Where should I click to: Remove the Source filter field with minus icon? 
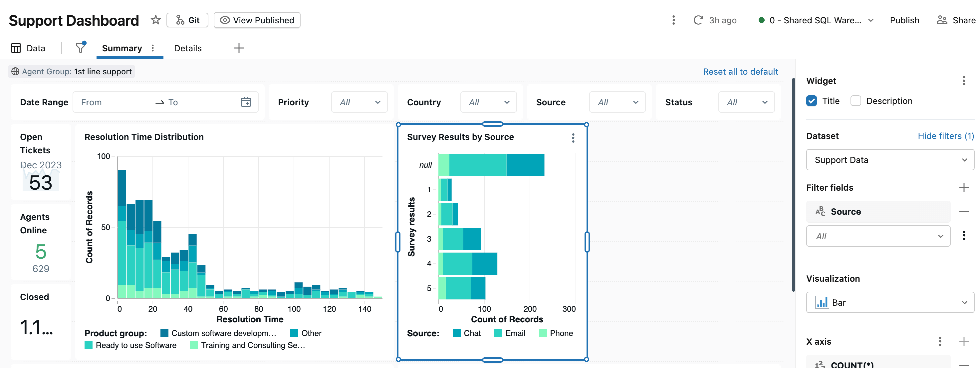click(963, 211)
